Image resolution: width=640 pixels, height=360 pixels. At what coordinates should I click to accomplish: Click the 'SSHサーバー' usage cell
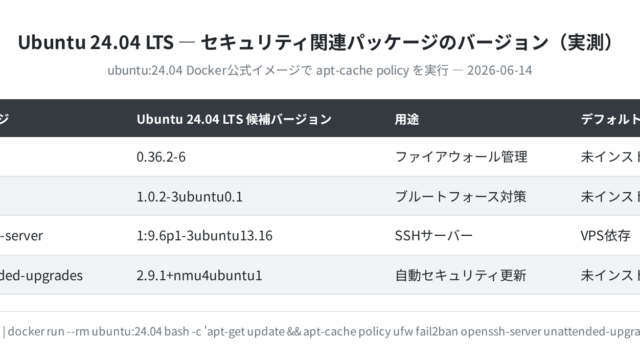[433, 236]
